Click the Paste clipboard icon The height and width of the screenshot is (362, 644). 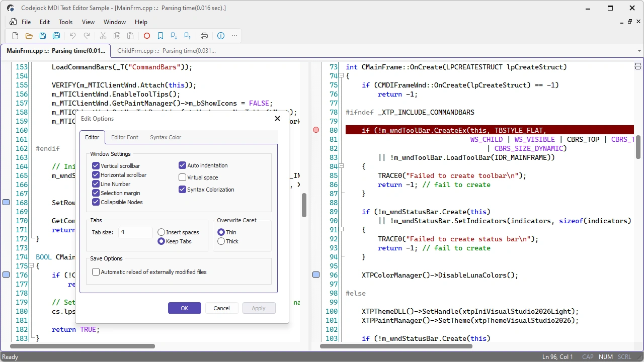pos(130,36)
